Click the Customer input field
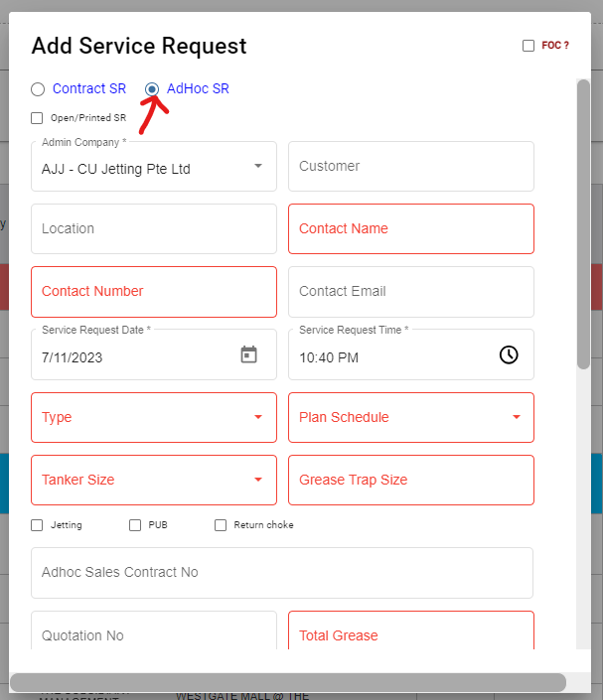Image resolution: width=603 pixels, height=700 pixels. click(410, 166)
